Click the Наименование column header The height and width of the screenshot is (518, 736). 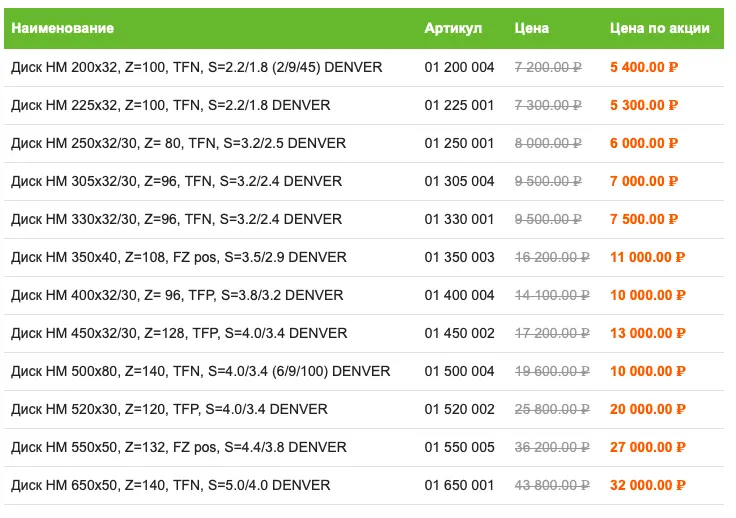pyautogui.click(x=62, y=28)
